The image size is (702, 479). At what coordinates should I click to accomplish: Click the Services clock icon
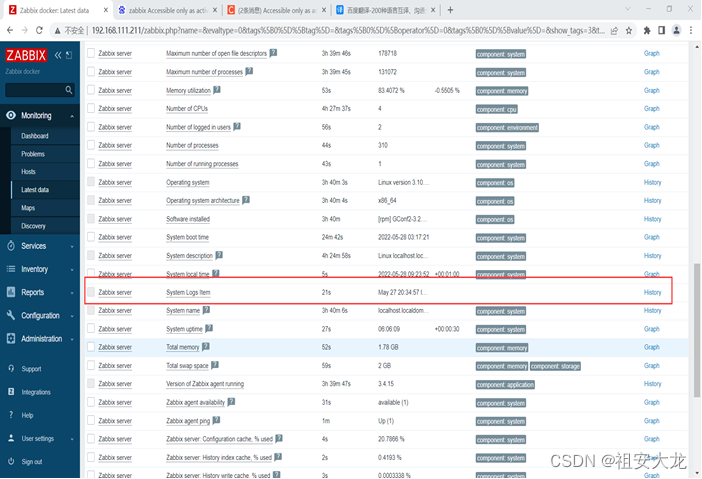point(11,246)
